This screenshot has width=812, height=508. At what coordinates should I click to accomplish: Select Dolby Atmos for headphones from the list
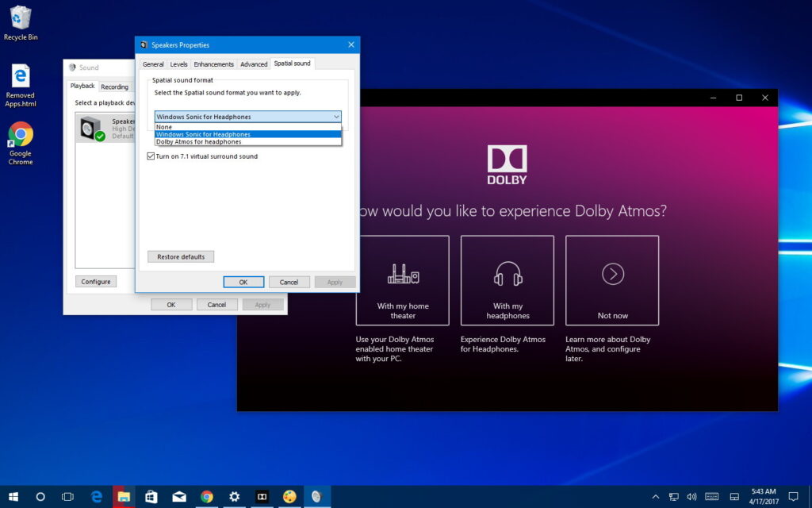coord(197,142)
